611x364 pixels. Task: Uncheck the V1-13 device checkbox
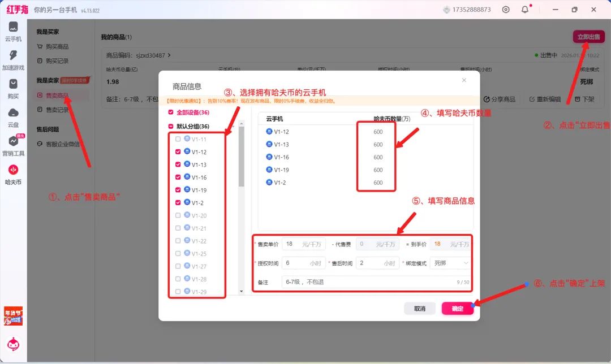[178, 164]
